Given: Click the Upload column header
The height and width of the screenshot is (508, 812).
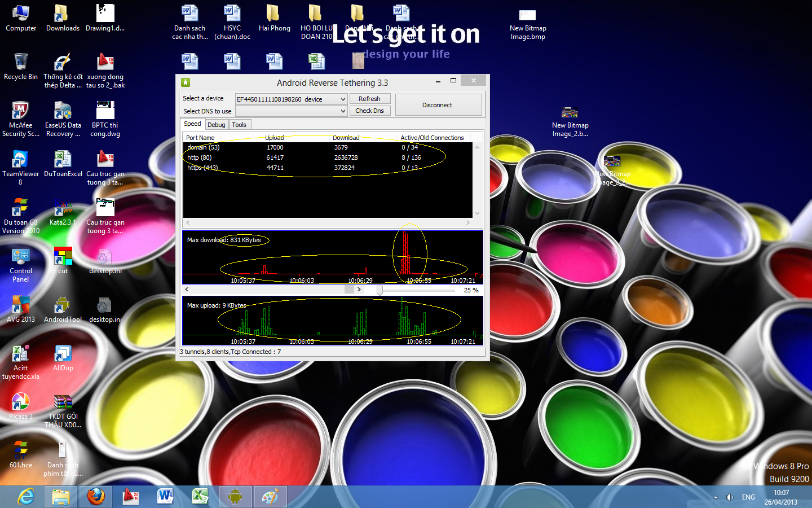Looking at the screenshot, I should [296, 137].
